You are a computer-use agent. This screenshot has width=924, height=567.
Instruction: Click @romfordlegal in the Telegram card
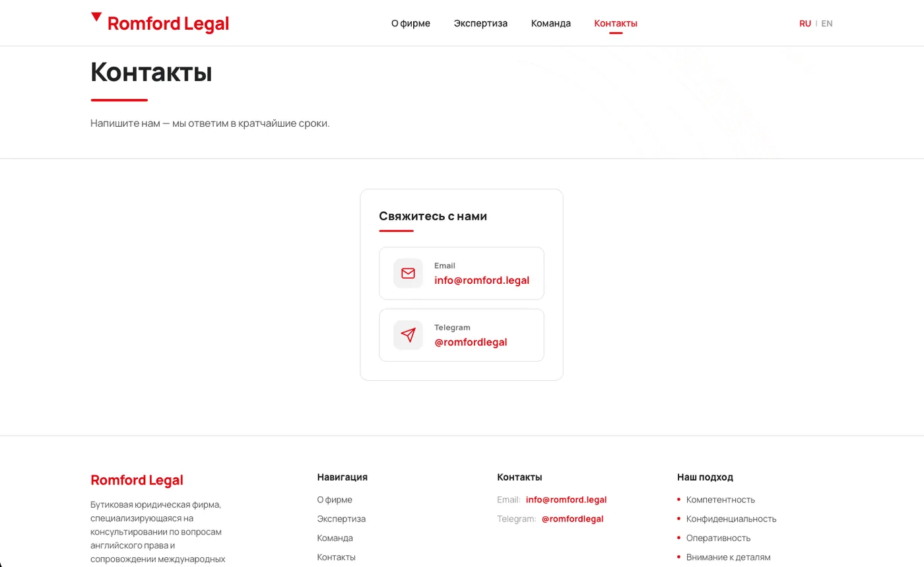[x=471, y=342]
